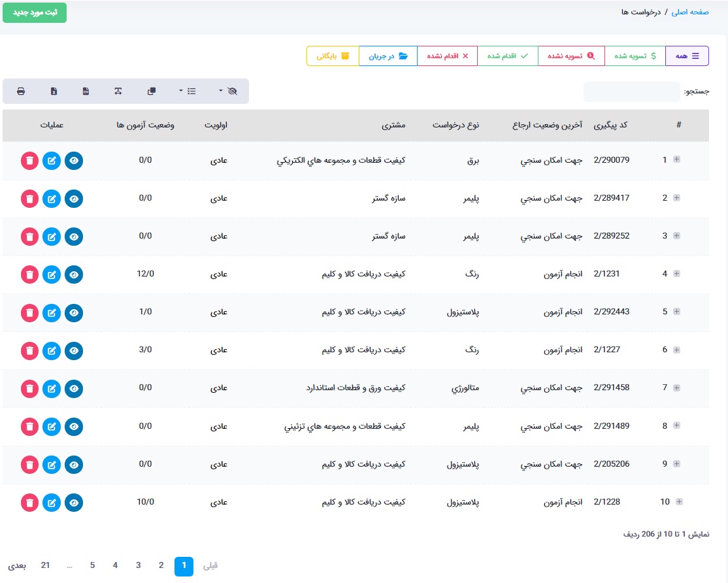Select the تسویه نشده filter tab
Viewport: 728px width, 583px height.
tap(572, 56)
